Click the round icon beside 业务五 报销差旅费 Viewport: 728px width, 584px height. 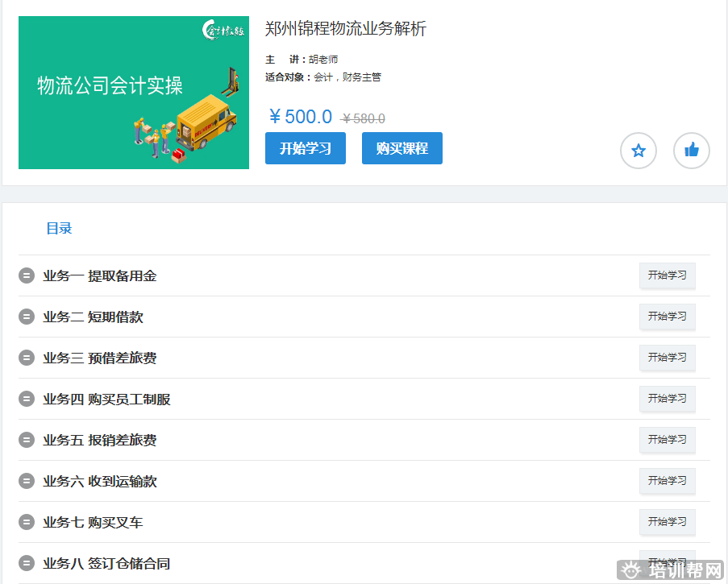click(27, 440)
